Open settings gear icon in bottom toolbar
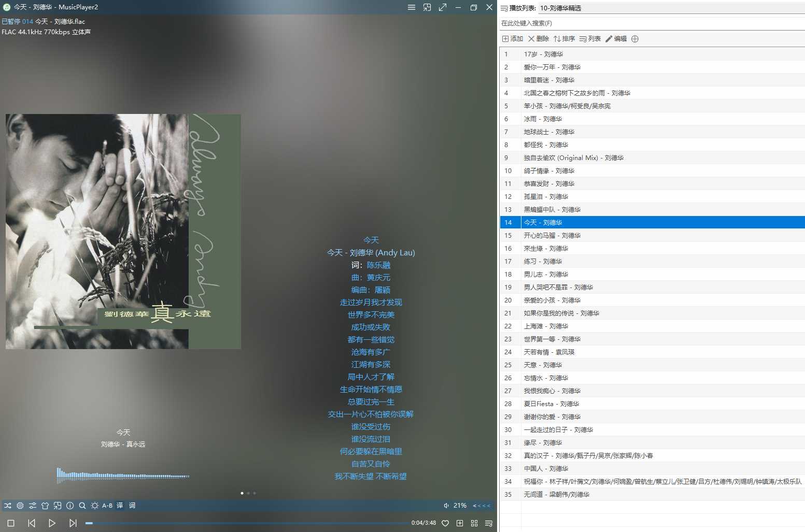Image resolution: width=805 pixels, height=532 pixels. click(x=20, y=506)
